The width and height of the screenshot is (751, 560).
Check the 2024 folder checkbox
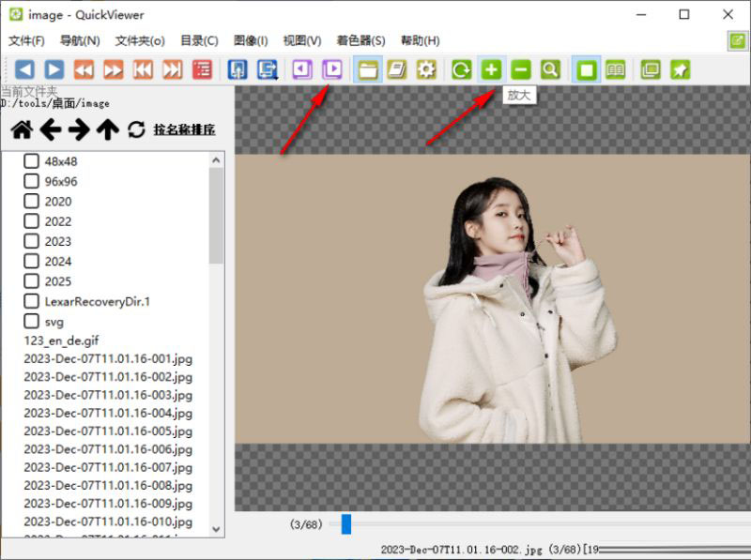(x=31, y=261)
